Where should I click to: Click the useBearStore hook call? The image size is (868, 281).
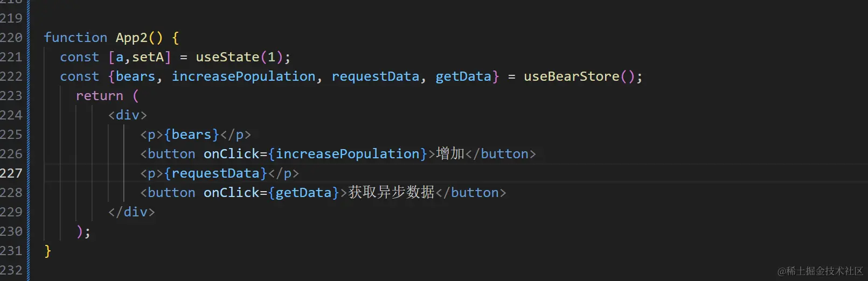571,76
